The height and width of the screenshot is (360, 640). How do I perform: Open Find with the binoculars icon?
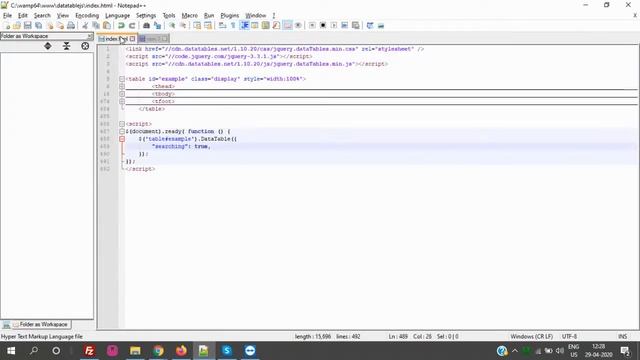coord(146,25)
